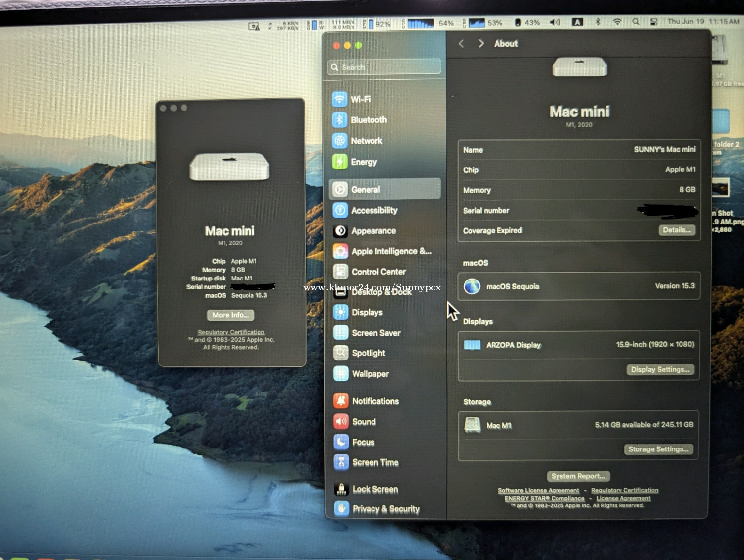The width and height of the screenshot is (744, 560).
Task: Open the Sound settings icon
Action: [x=341, y=421]
